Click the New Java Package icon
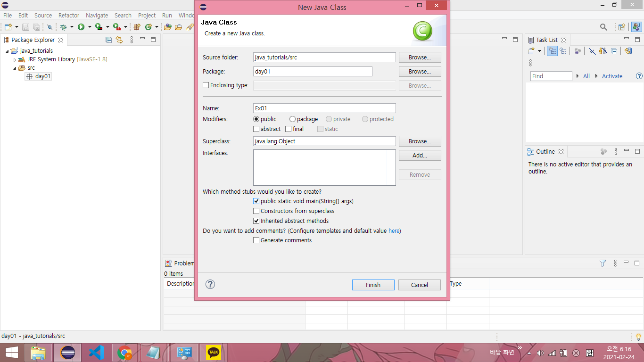The width and height of the screenshot is (644, 362). [137, 27]
